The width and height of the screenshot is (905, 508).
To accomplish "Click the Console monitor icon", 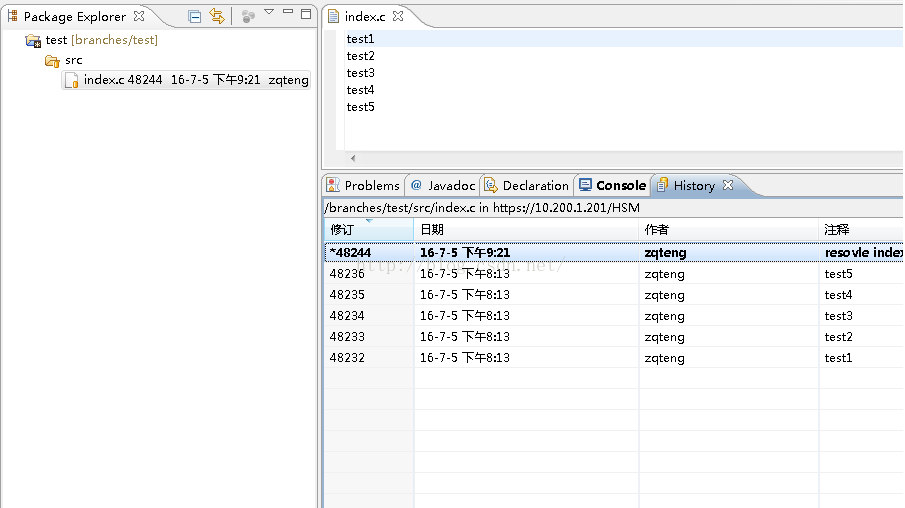I will click(585, 185).
